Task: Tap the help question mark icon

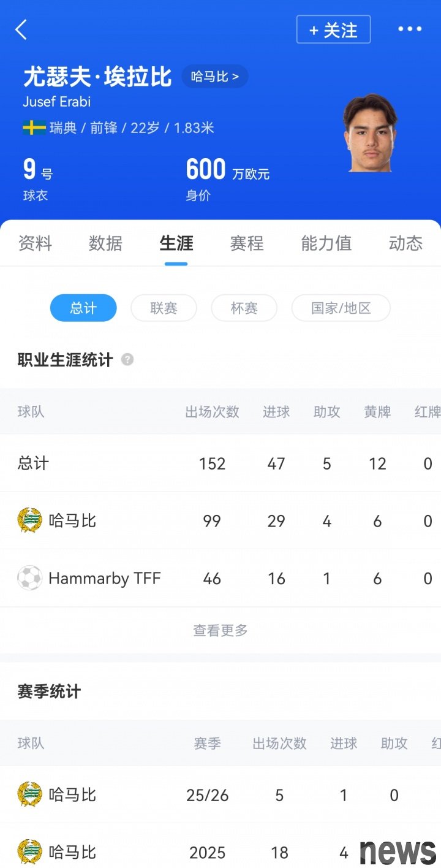Action: [127, 360]
